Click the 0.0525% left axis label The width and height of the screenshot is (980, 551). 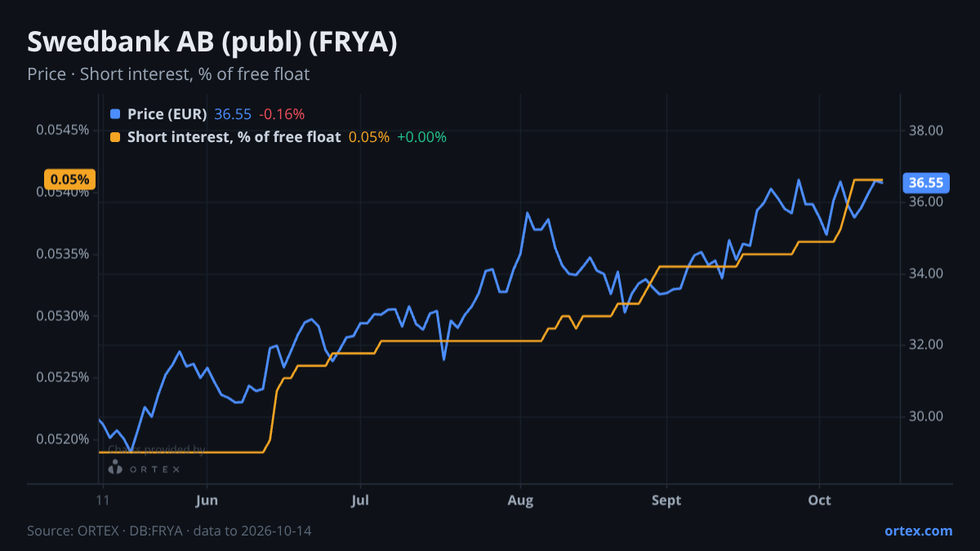point(63,377)
